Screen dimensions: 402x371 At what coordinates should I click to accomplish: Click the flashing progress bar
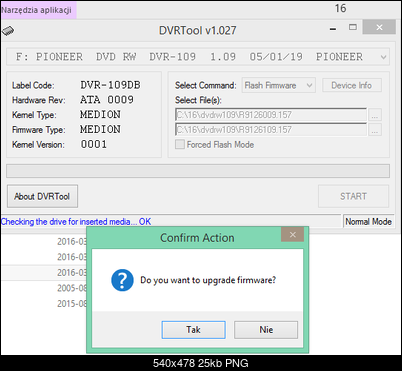pos(198,171)
